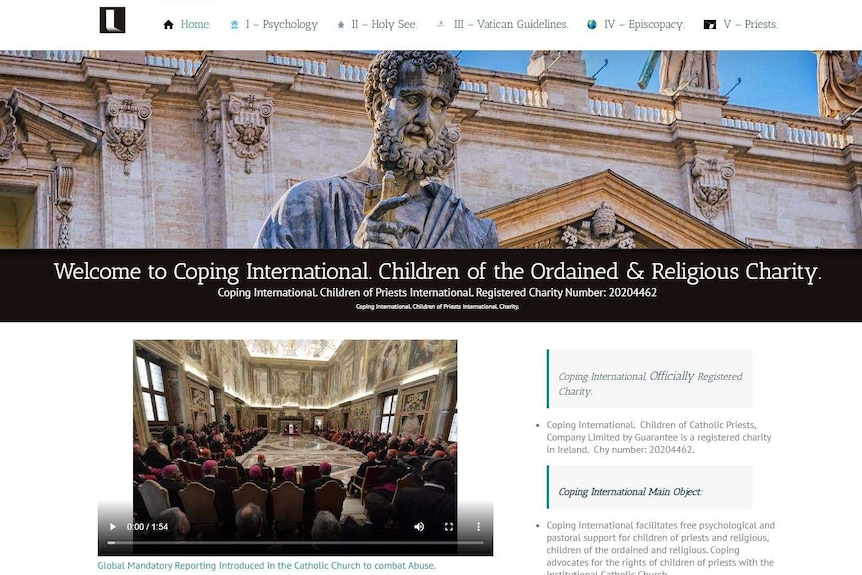
Task: Click the Coping International door logo
Action: pyautogui.click(x=112, y=20)
